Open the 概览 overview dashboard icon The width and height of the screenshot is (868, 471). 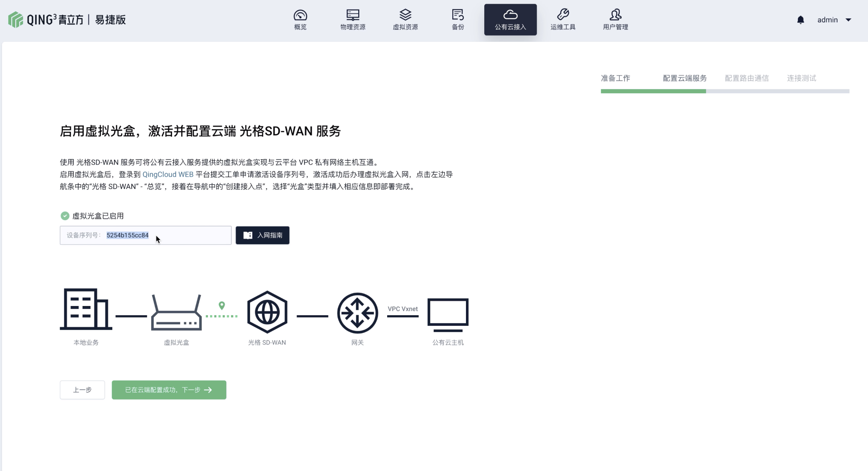(300, 20)
